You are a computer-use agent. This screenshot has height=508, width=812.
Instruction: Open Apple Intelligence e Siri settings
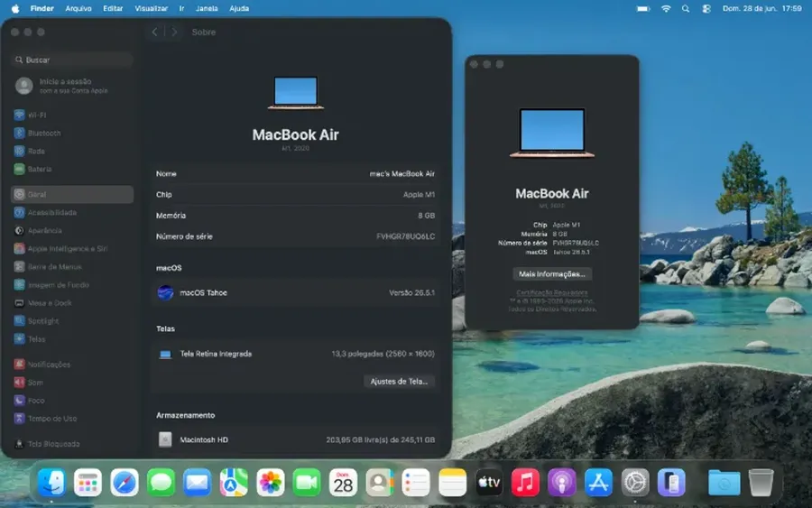coord(72,248)
